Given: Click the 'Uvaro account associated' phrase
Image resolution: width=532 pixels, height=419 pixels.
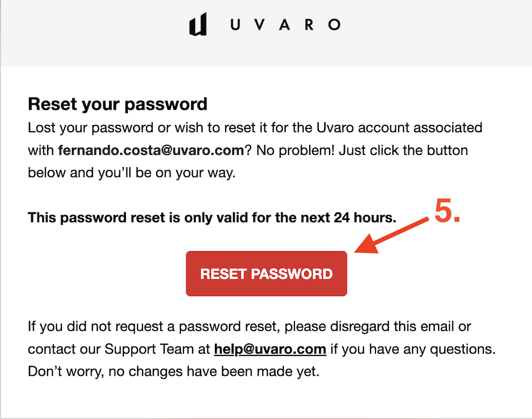Looking at the screenshot, I should [399, 128].
